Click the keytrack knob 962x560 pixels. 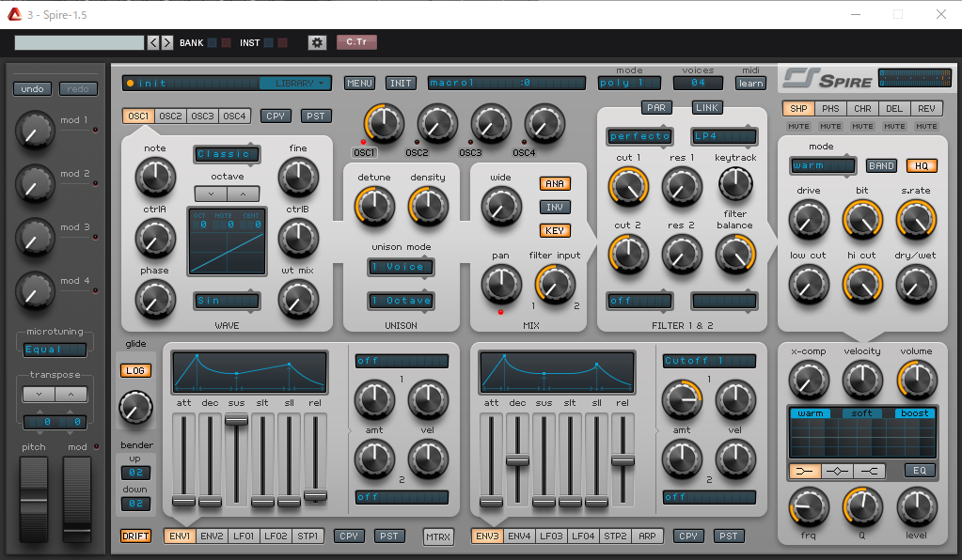point(735,183)
